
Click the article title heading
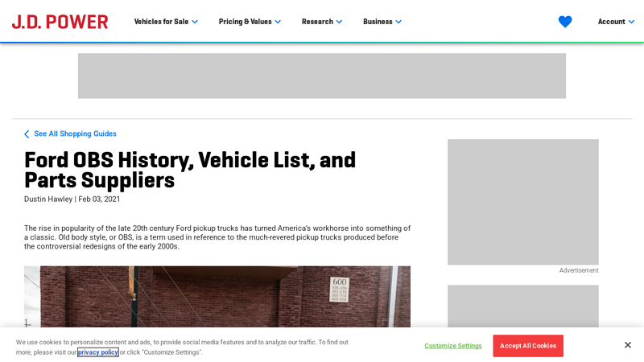190,171
